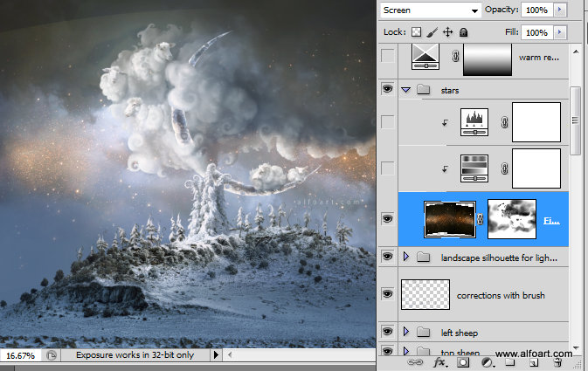Click the delete layer trash icon
Screen dimensions: 588x371
[x=556, y=362]
